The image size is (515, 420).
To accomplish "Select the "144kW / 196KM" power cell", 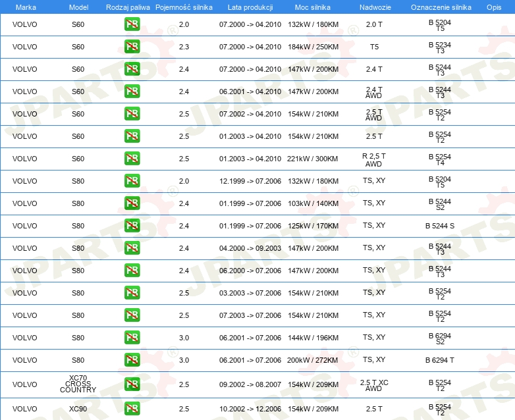I will [313, 338].
